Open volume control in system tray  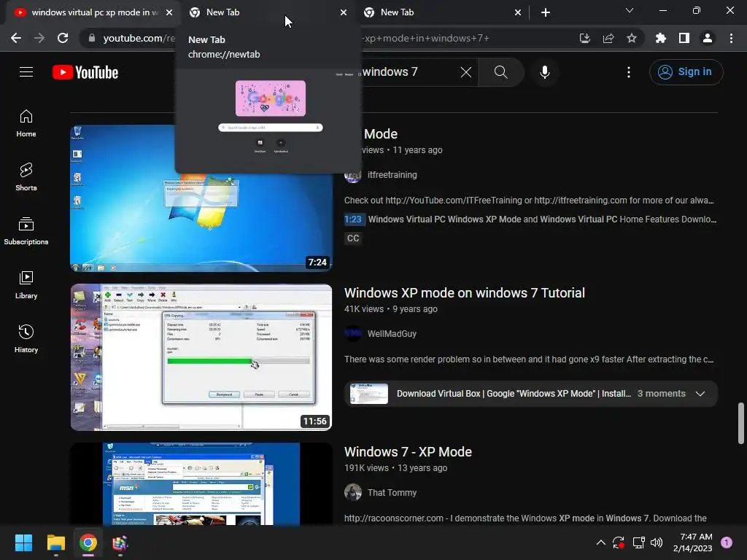[657, 542]
